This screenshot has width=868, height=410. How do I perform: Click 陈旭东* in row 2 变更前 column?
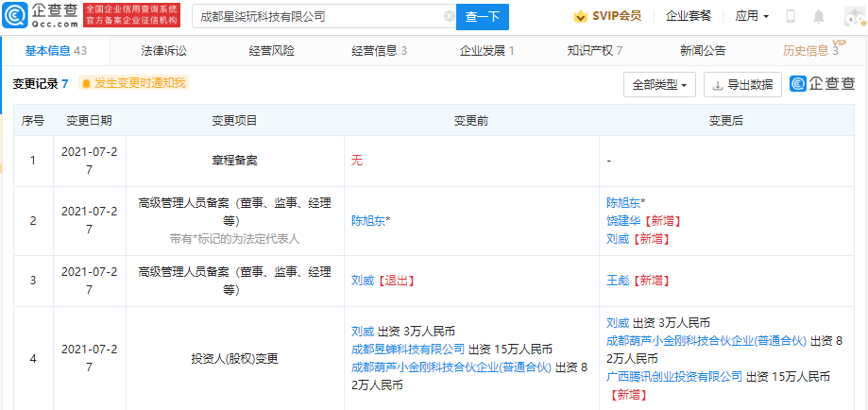371,220
